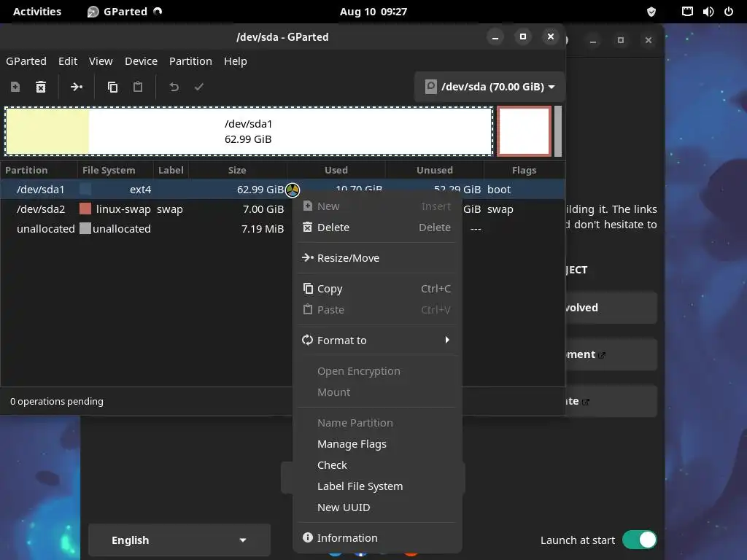Click the unallocated gray strip in the disk map
The image size is (747, 560).
(x=558, y=131)
